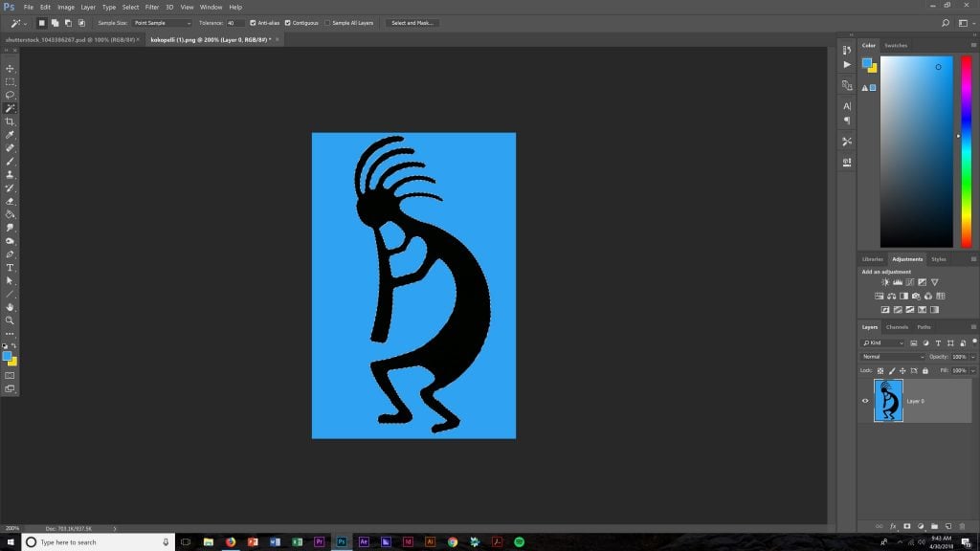Image resolution: width=980 pixels, height=551 pixels.
Task: Open the Filter menu
Action: pos(152,7)
